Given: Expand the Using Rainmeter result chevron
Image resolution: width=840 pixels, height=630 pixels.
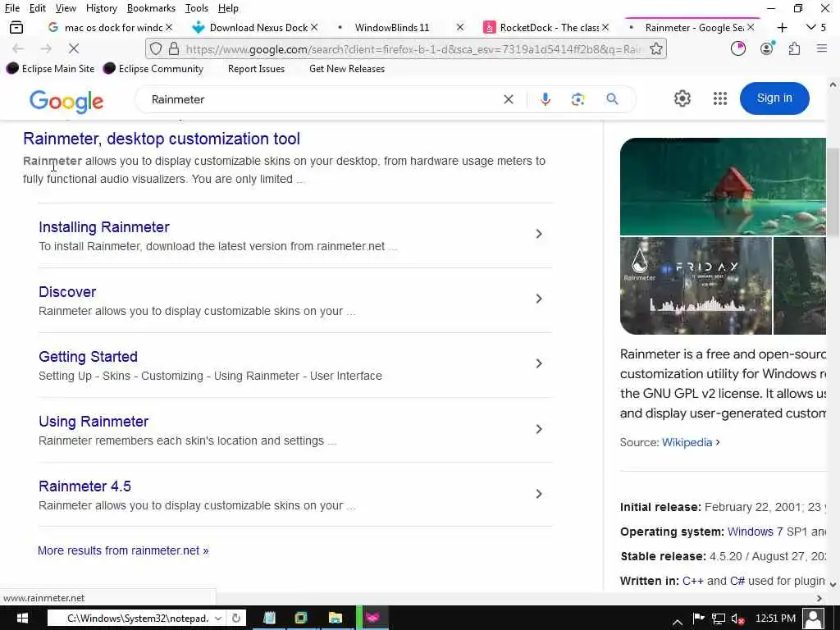Looking at the screenshot, I should 539,428.
